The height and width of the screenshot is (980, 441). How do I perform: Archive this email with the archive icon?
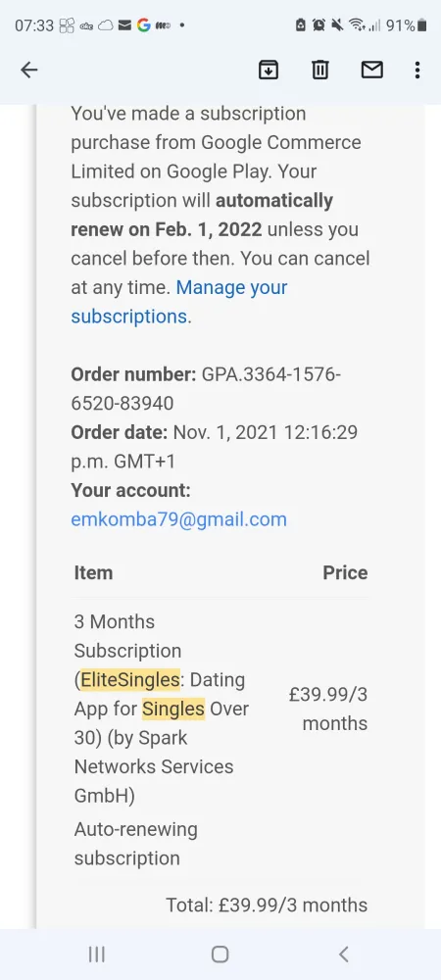(x=268, y=70)
